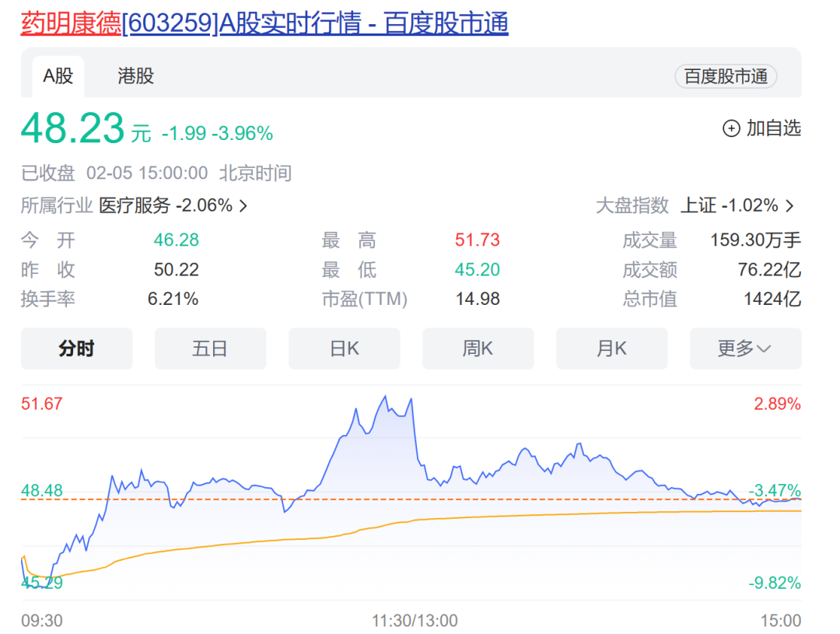Click the intraday price peak on chart
840x634 pixels.
tap(385, 397)
